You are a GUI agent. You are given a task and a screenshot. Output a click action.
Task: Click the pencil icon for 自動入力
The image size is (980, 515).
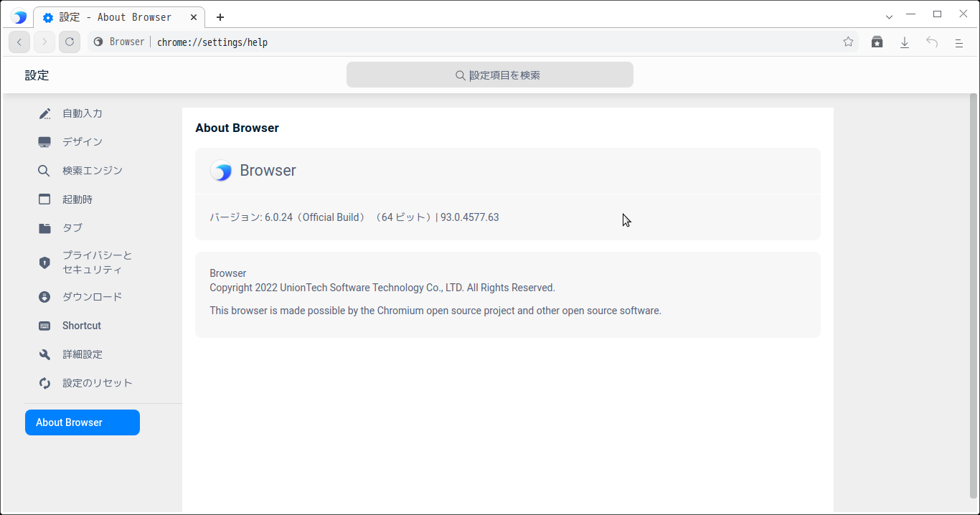tap(44, 113)
